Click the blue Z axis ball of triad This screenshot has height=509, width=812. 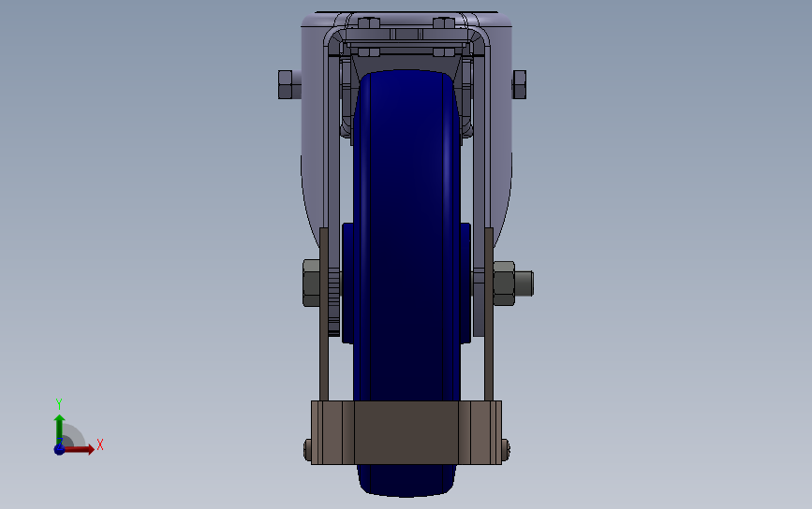[59, 449]
